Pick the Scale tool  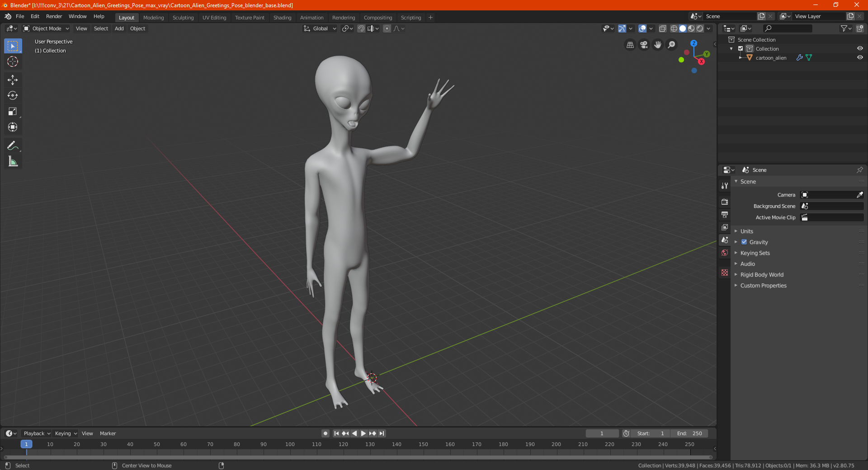(13, 111)
